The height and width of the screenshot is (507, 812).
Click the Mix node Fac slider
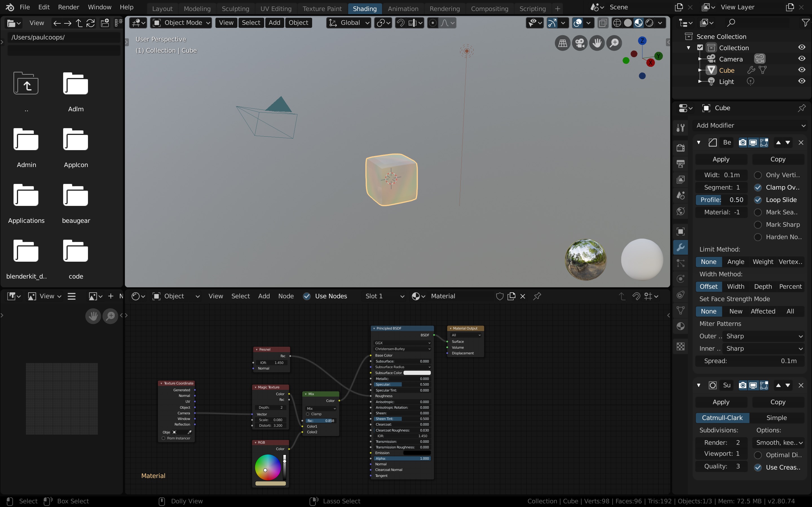coord(321,421)
